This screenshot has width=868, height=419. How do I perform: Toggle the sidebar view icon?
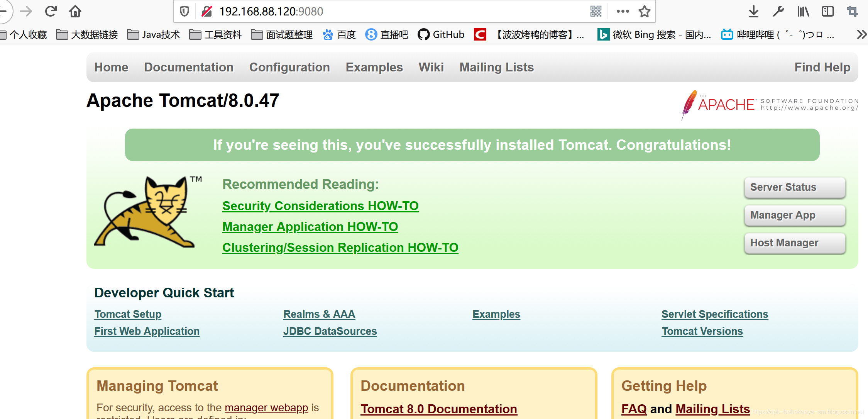point(827,12)
